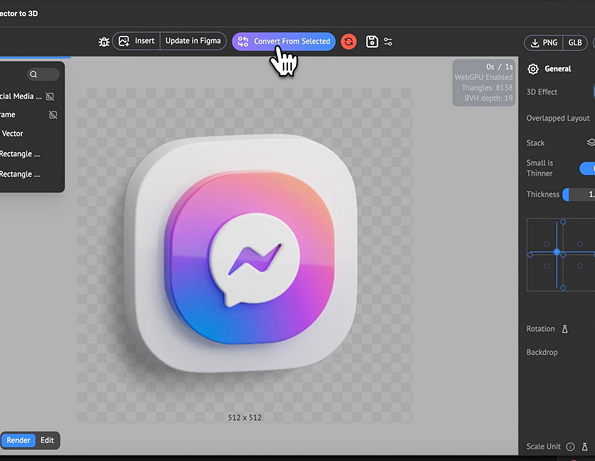Click the red refresh icon
The width and height of the screenshot is (595, 461).
349,41
